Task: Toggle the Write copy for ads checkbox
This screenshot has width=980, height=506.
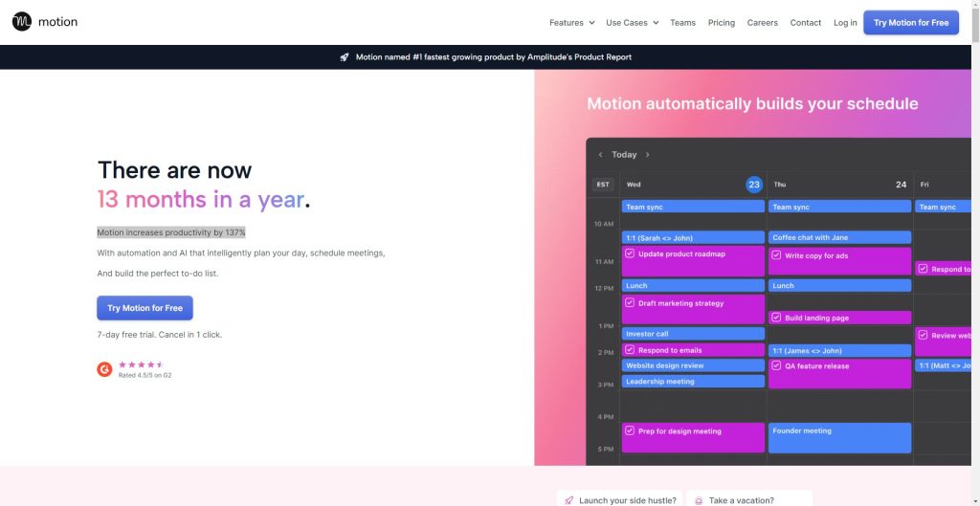Action: 776,255
